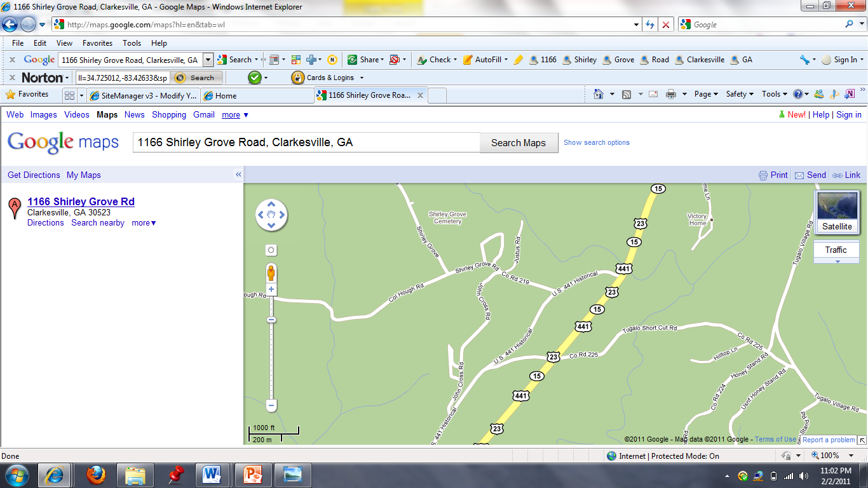The image size is (868, 488).
Task: Switch map to Satellite view
Action: click(837, 212)
